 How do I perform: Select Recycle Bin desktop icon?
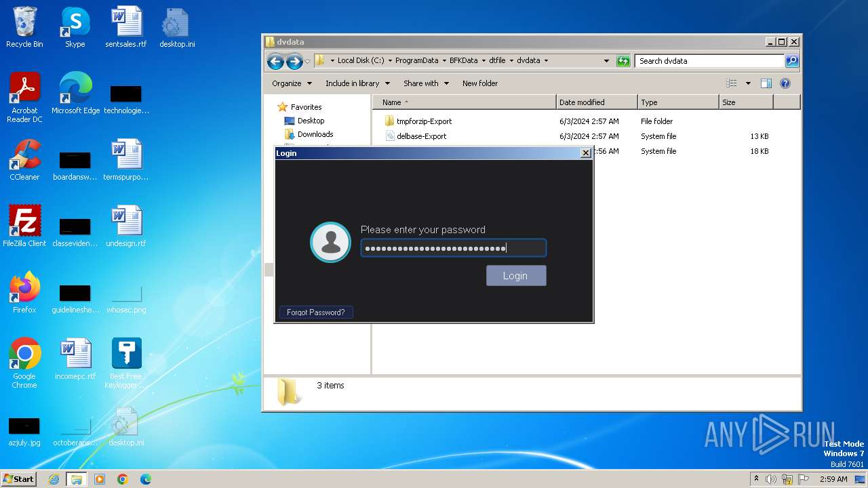[x=24, y=28]
